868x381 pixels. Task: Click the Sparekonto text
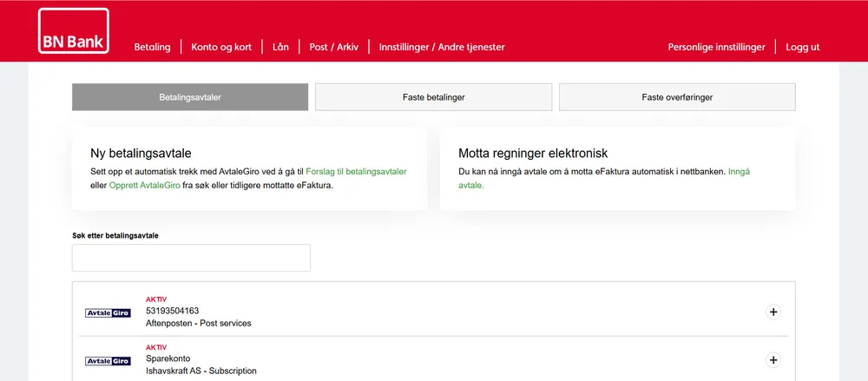pyautogui.click(x=168, y=358)
